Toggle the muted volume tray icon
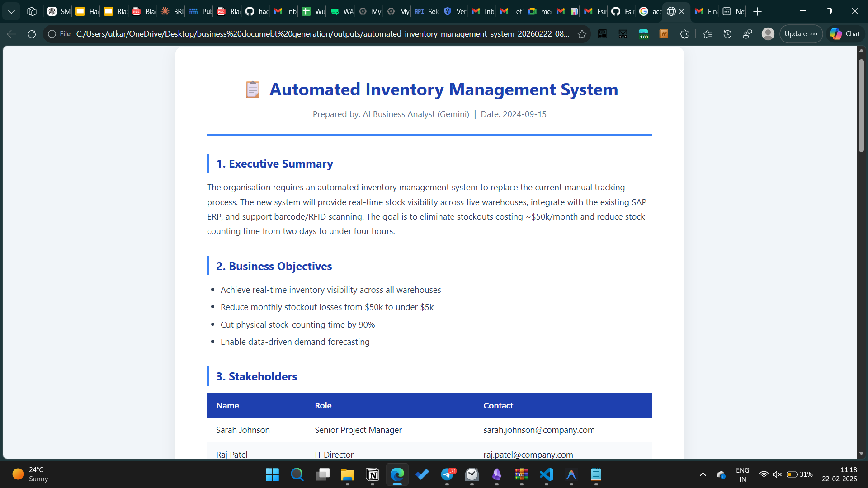 coord(777,474)
